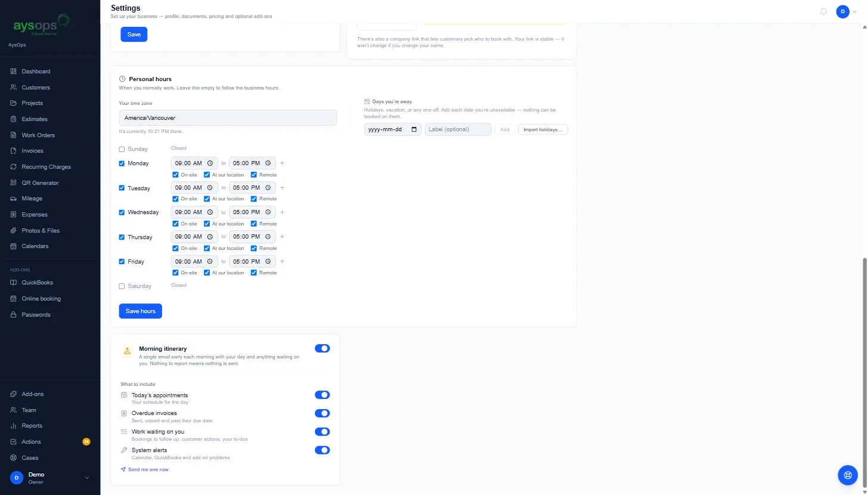Click the Work Orders clipboard icon
The image size is (868, 495).
(x=14, y=135)
